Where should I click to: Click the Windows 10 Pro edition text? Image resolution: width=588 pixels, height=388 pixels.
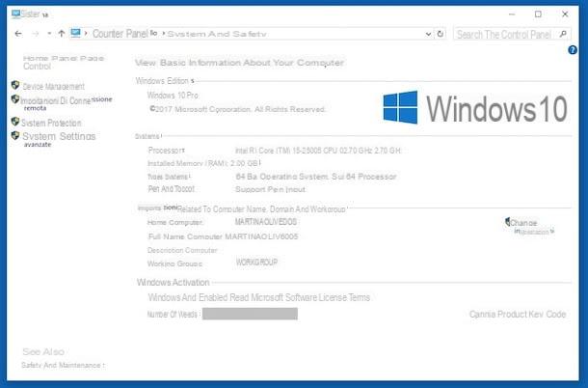pos(173,96)
